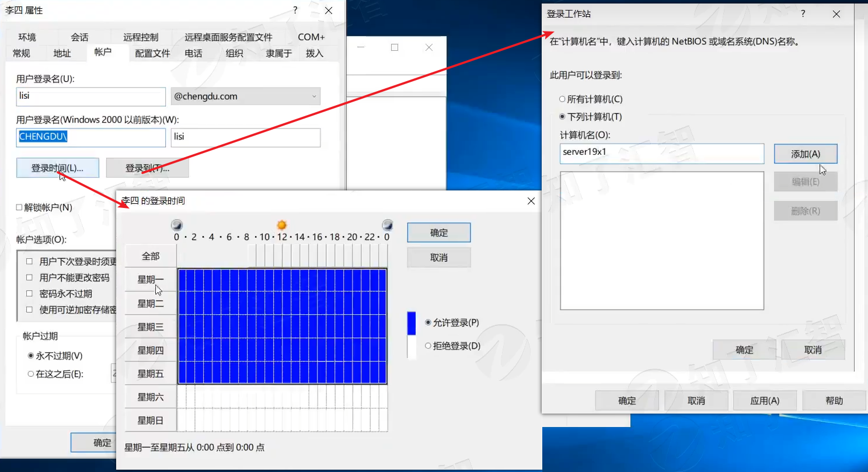This screenshot has height=472, width=868.
Task: Select the 所有计算机(C) radio option
Action: click(x=563, y=99)
